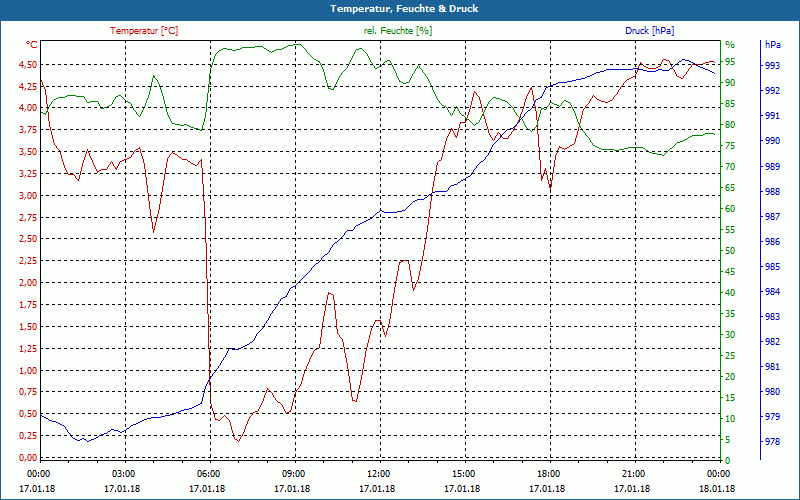Click the 18.01.18 date label
The width and height of the screenshot is (800, 500).
717,488
